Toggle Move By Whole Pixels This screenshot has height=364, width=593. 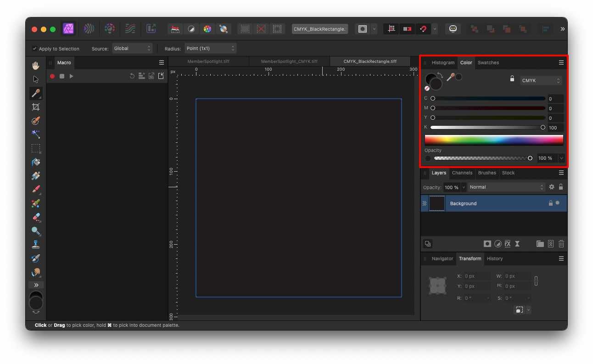pyautogui.click(x=407, y=29)
